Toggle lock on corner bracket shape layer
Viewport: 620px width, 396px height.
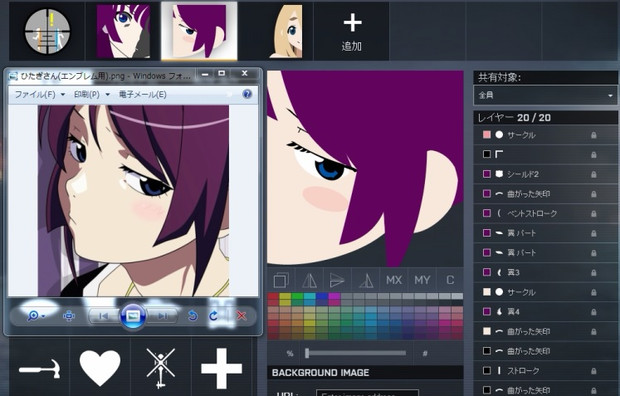coord(594,155)
